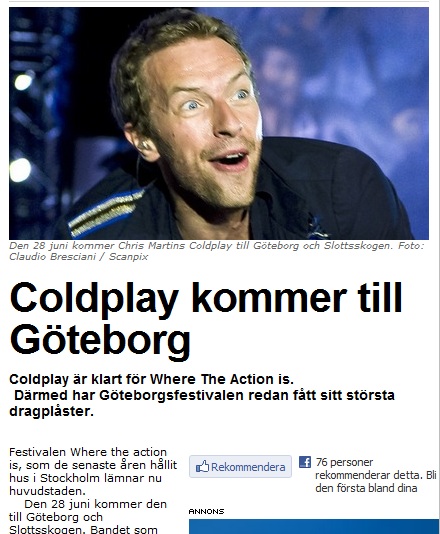The height and width of the screenshot is (534, 440).
Task: Click the Facebook logo icon
Action: [305, 462]
